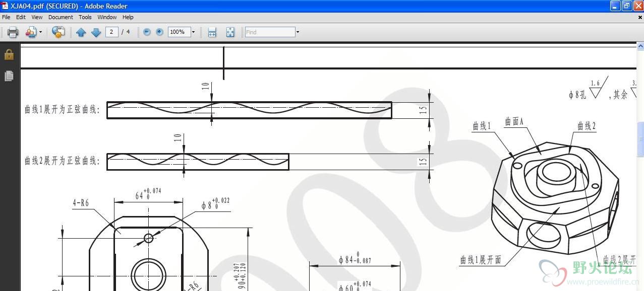The image size is (644, 291).
Task: Click the page number field showing 2
Action: pyautogui.click(x=111, y=32)
